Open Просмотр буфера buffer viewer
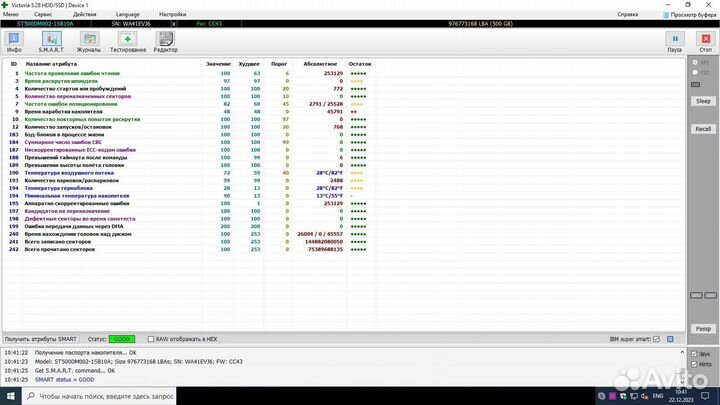The image size is (720, 405). (690, 15)
